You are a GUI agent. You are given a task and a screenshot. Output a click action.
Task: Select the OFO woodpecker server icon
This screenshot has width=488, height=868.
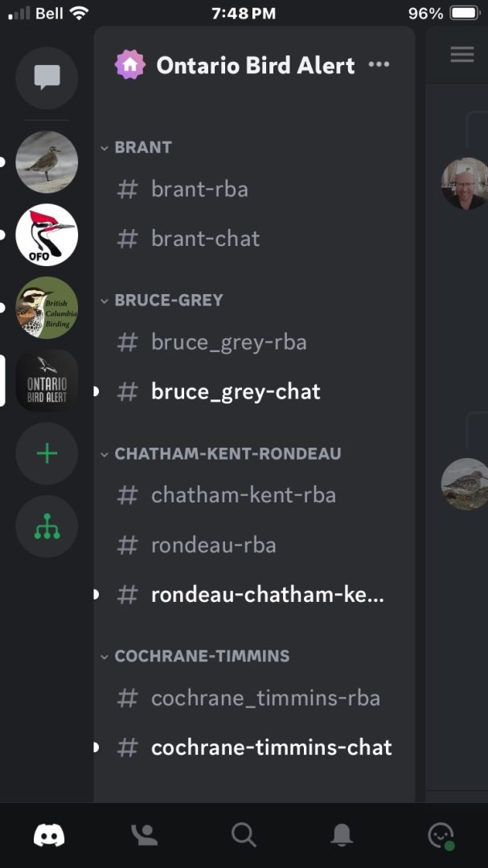point(47,235)
